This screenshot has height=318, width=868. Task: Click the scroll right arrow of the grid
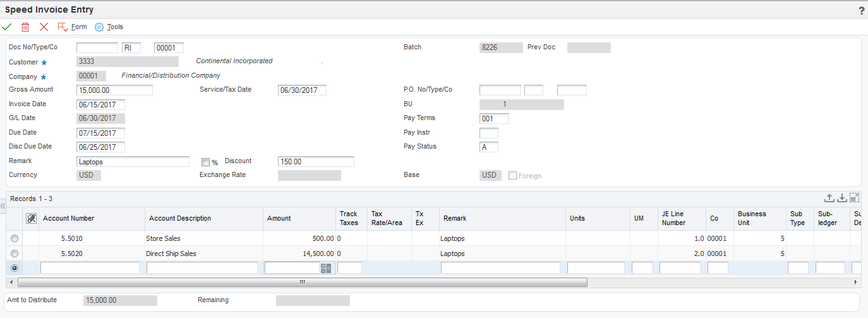coord(856,282)
